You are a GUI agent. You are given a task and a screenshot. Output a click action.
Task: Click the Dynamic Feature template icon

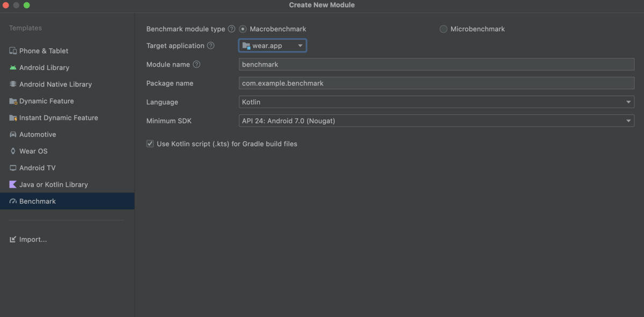(13, 101)
